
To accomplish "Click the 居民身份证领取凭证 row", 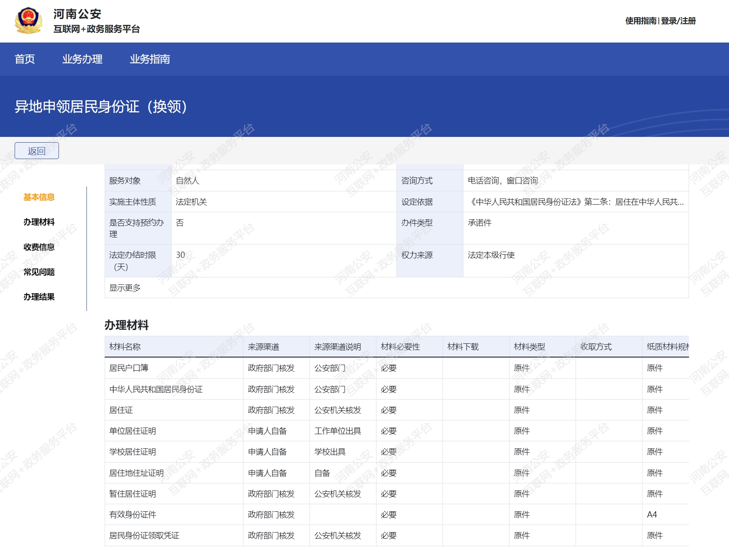I will click(x=144, y=536).
